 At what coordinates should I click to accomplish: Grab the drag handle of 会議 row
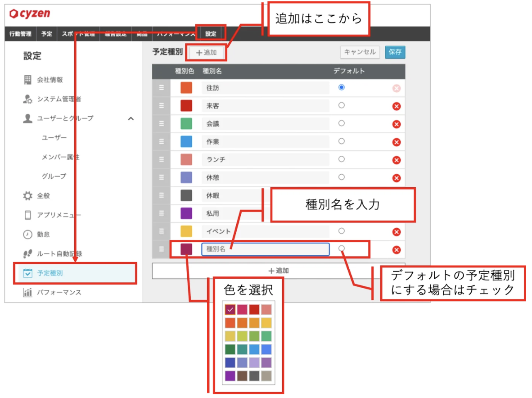[162, 124]
